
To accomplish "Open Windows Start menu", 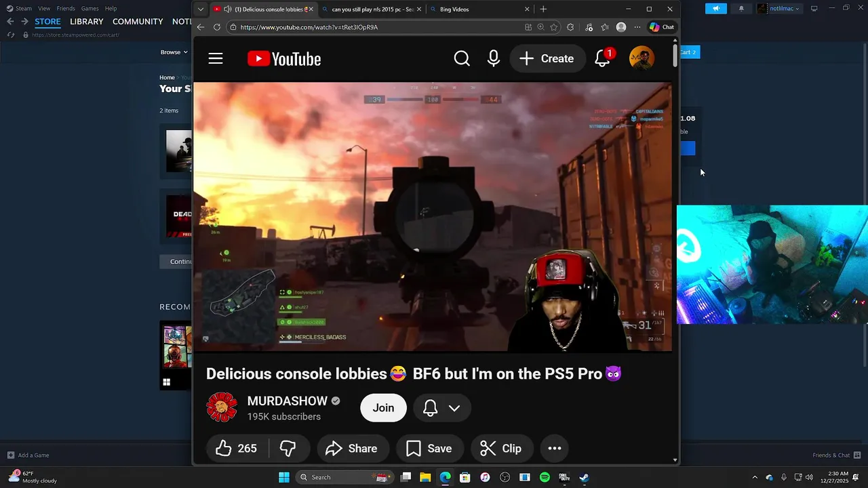I will (x=284, y=477).
